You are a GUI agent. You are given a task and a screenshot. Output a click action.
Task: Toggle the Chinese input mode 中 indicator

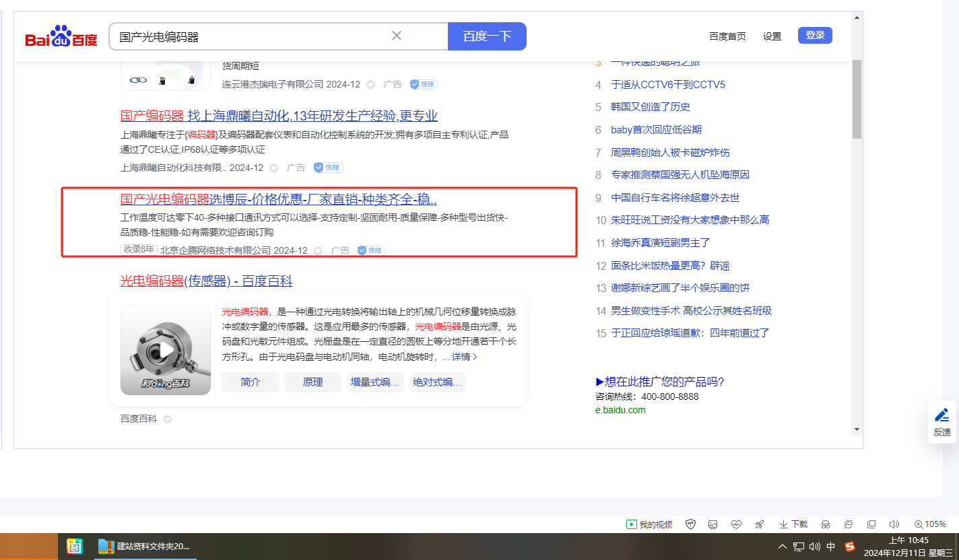point(831,547)
